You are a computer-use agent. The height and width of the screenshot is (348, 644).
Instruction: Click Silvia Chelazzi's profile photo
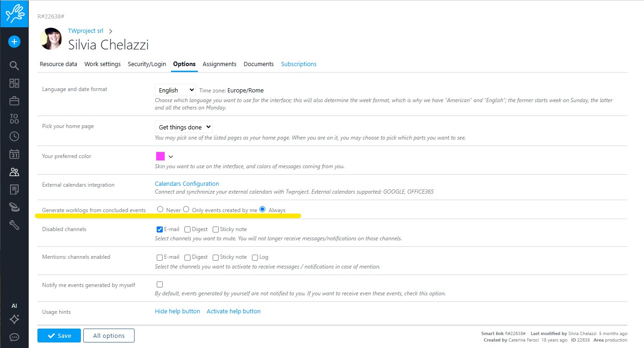pyautogui.click(x=51, y=39)
